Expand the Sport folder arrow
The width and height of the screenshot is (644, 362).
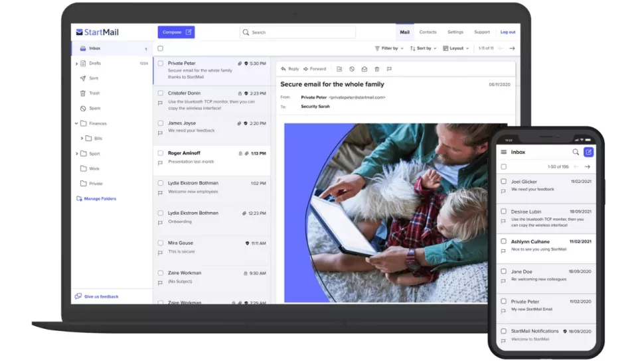click(76, 154)
